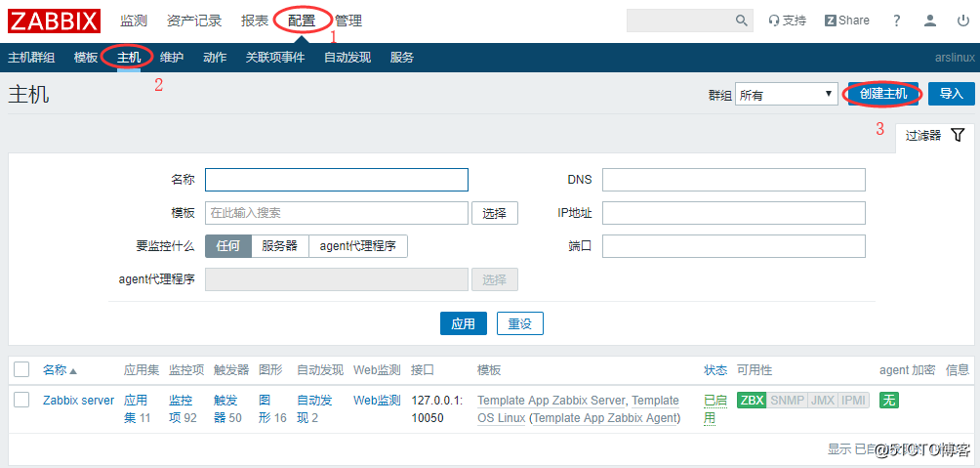The width and height of the screenshot is (980, 468).
Task: Click the JMX availability badge
Action: coord(823,401)
